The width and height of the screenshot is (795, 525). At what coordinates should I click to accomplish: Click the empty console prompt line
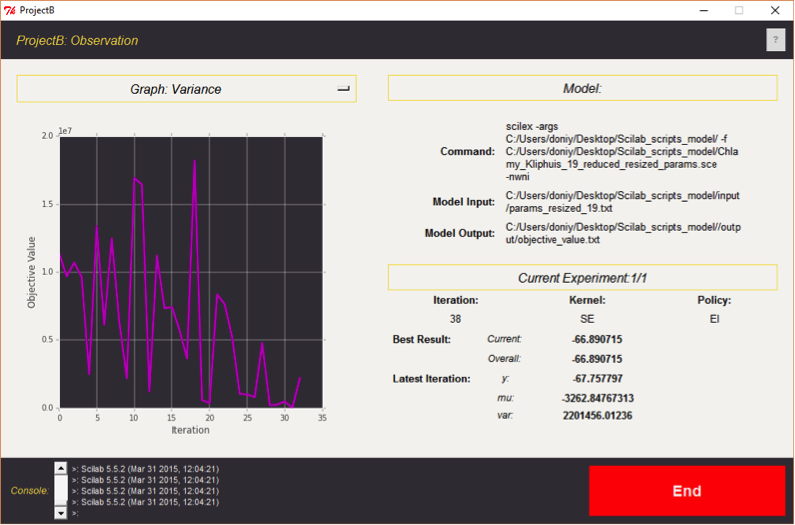76,513
